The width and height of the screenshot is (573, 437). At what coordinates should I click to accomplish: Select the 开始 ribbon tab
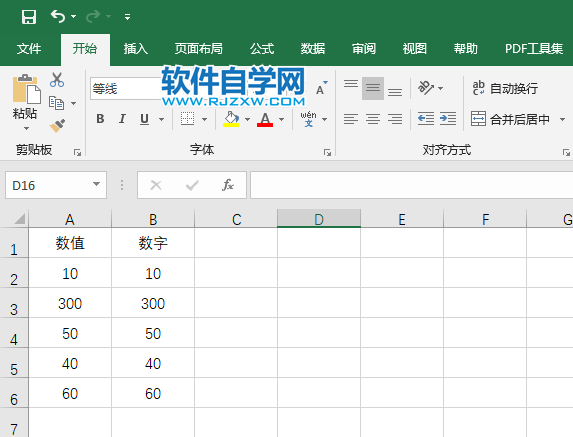click(85, 49)
